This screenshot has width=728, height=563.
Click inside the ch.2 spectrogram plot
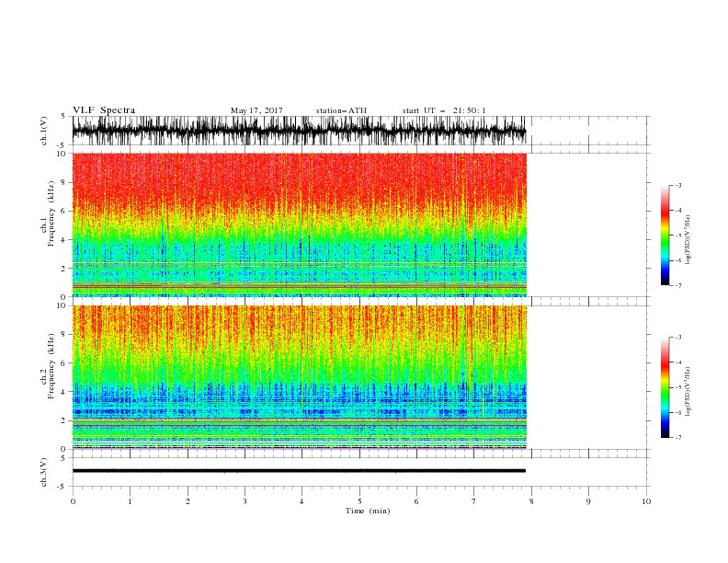point(299,377)
